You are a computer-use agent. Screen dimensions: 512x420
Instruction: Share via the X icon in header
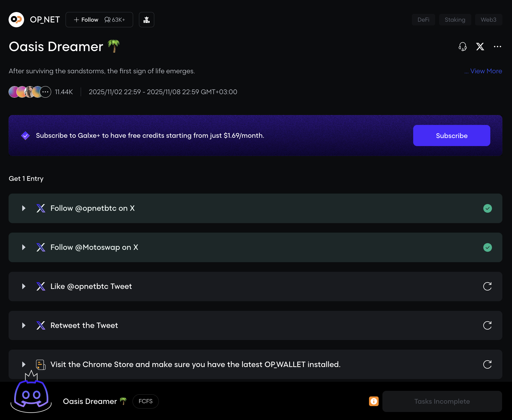[480, 47]
